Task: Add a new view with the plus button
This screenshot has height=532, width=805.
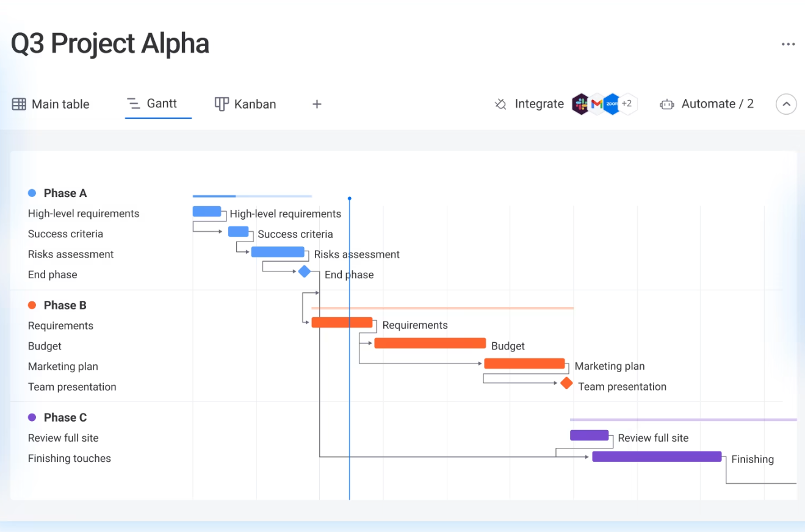Action: click(x=317, y=104)
